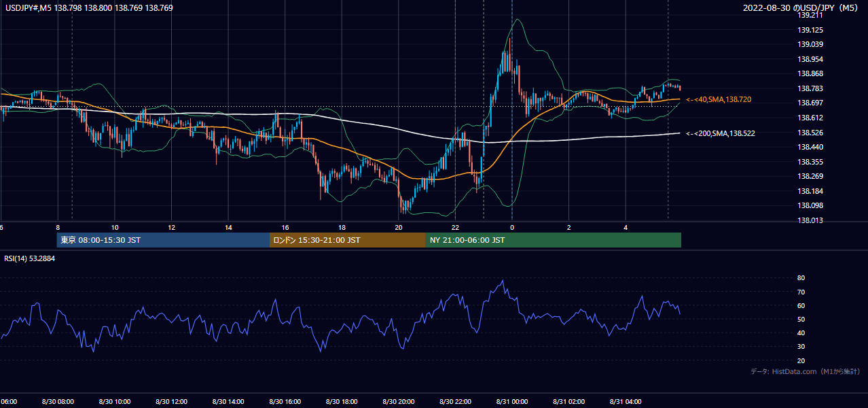Click the bottom time label 8/30 22:00
Screen dimensions: 868x408
(455, 402)
